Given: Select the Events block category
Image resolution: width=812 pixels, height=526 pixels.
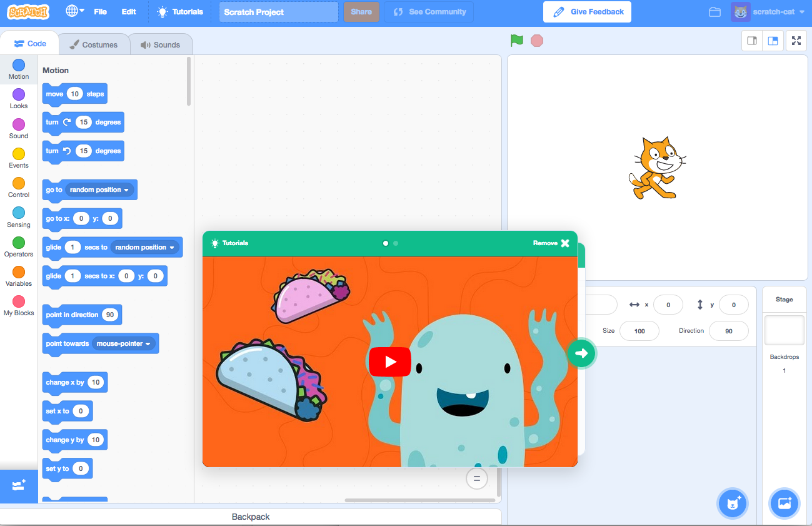Looking at the screenshot, I should click(x=19, y=158).
